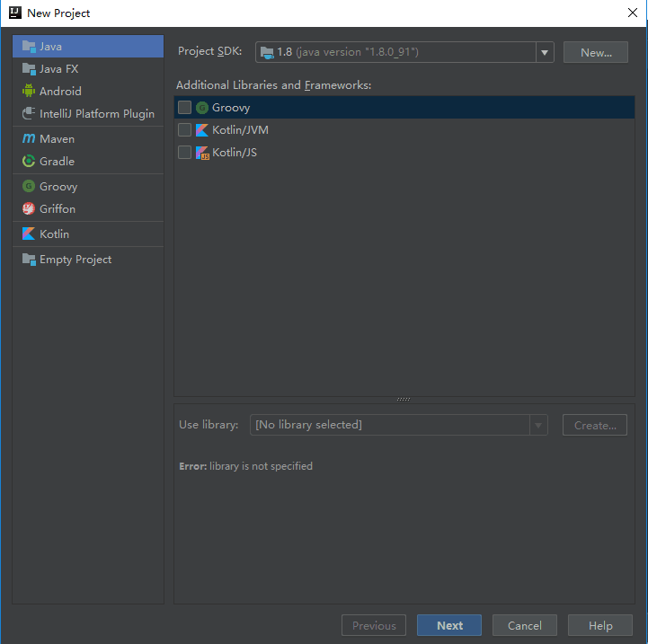Select the Java folder icon in sidebar
648x644 pixels.
click(x=29, y=47)
